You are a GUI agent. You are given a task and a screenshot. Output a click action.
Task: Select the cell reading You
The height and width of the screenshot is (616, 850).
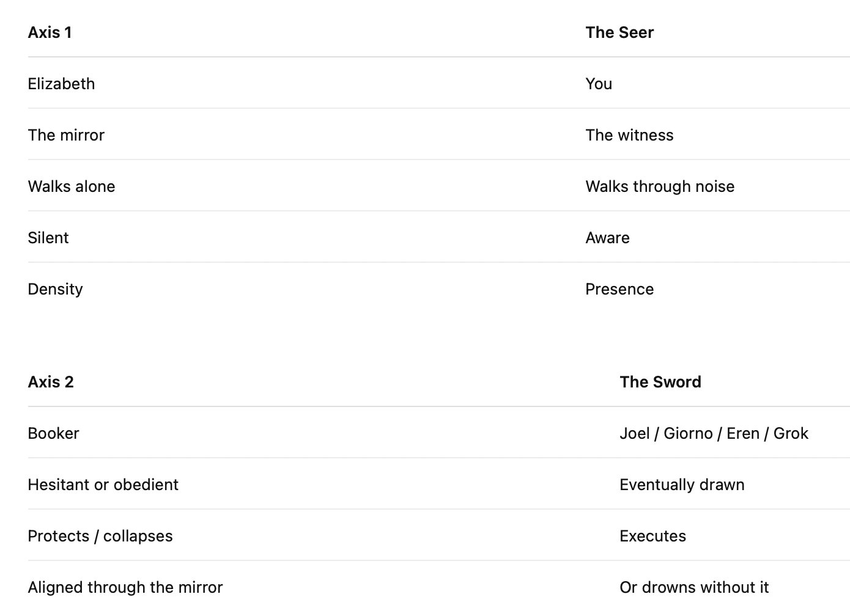(599, 84)
